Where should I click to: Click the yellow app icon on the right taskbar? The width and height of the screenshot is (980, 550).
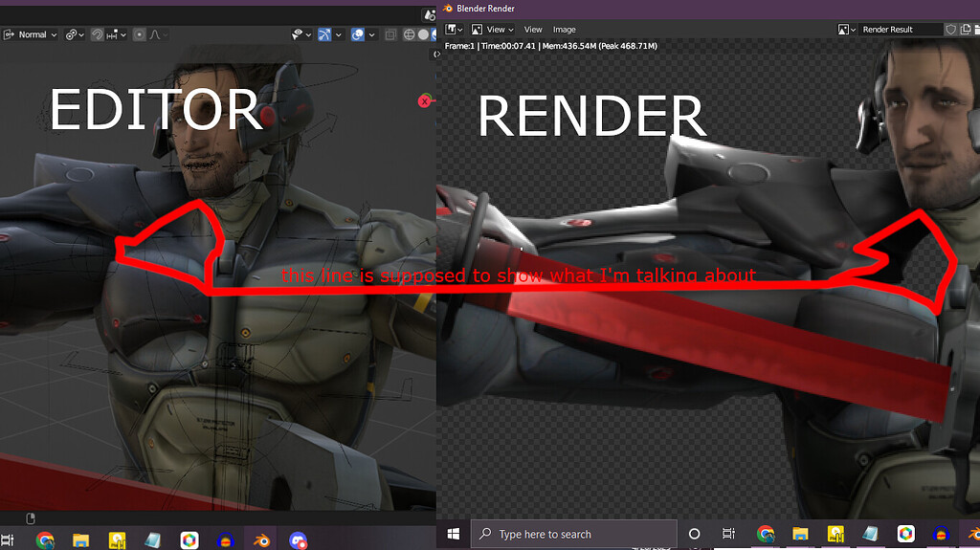(x=835, y=534)
